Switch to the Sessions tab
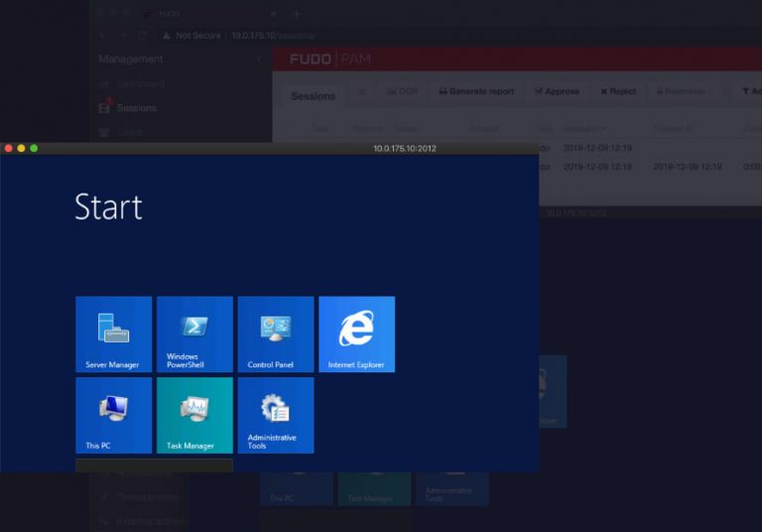The width and height of the screenshot is (762, 532). pos(313,96)
